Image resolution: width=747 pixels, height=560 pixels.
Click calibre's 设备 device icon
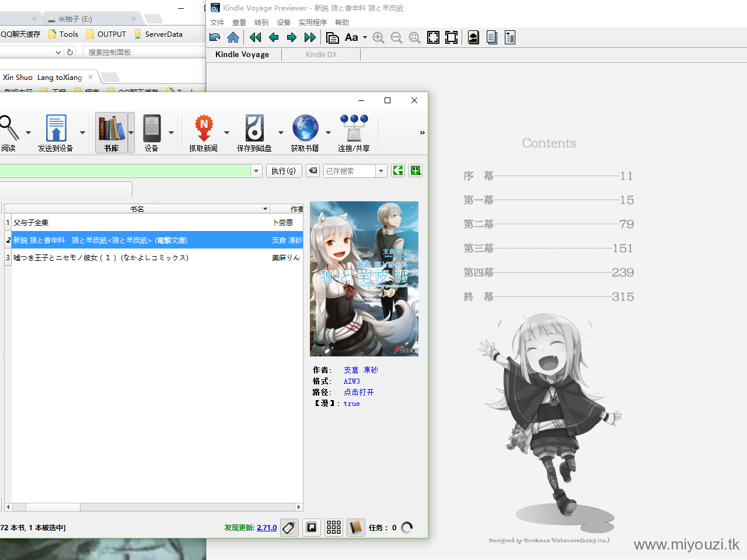[x=152, y=133]
